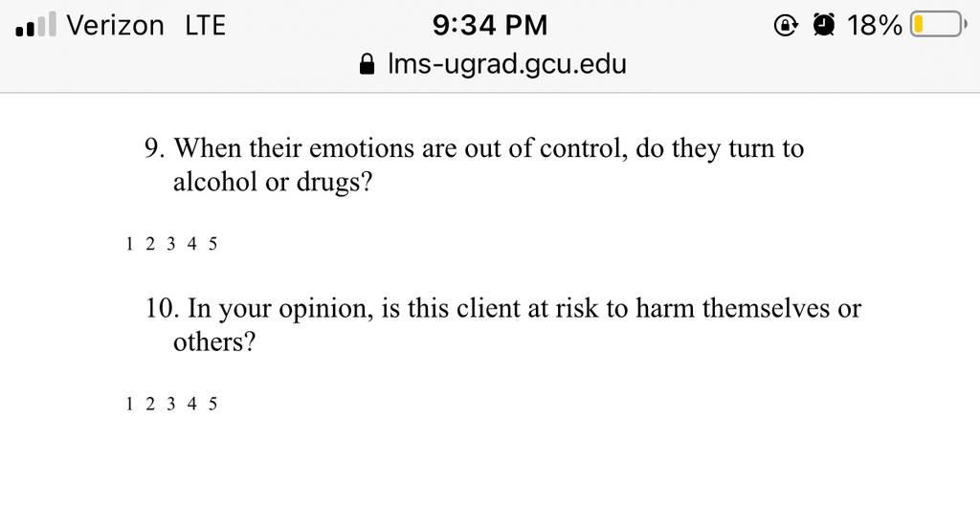The image size is (980, 507).
Task: Tap the Verizon LTE carrier label
Action: [x=146, y=25]
